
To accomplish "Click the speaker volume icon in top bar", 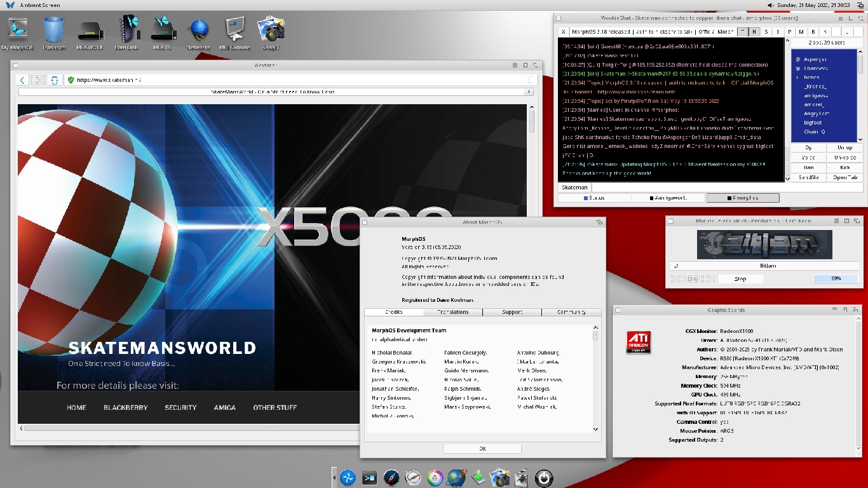I will tap(771, 5).
